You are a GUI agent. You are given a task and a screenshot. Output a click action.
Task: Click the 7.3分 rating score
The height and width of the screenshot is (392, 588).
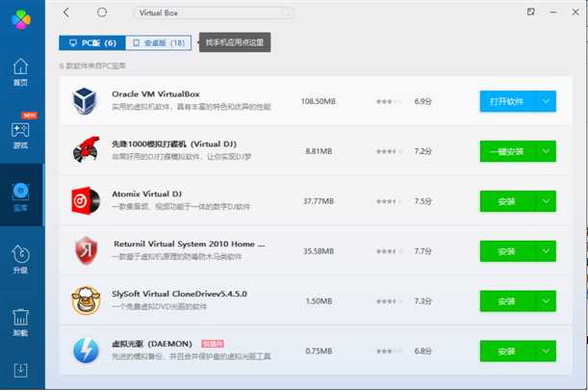pos(423,301)
